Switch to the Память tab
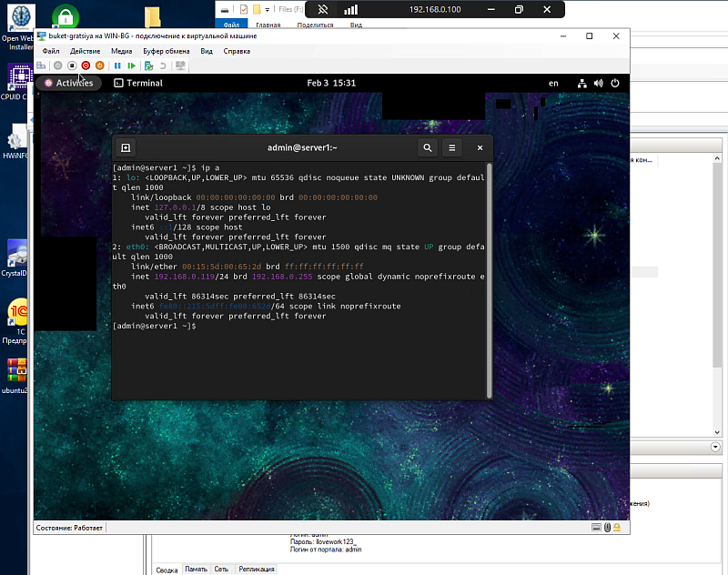 pos(196,570)
